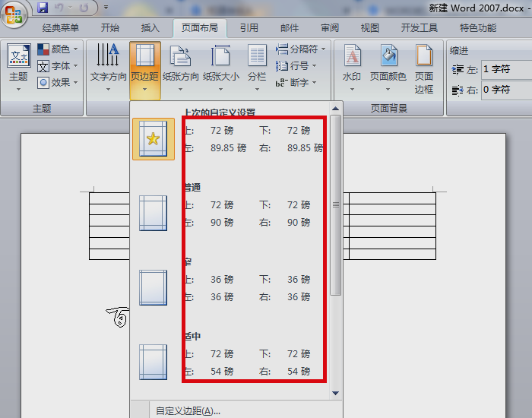
Task: Open the theme 颜色 dropdown
Action: click(x=57, y=49)
